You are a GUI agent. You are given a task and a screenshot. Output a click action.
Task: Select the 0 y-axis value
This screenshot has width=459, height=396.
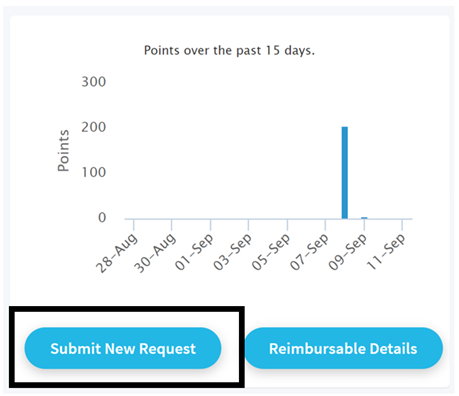(102, 218)
